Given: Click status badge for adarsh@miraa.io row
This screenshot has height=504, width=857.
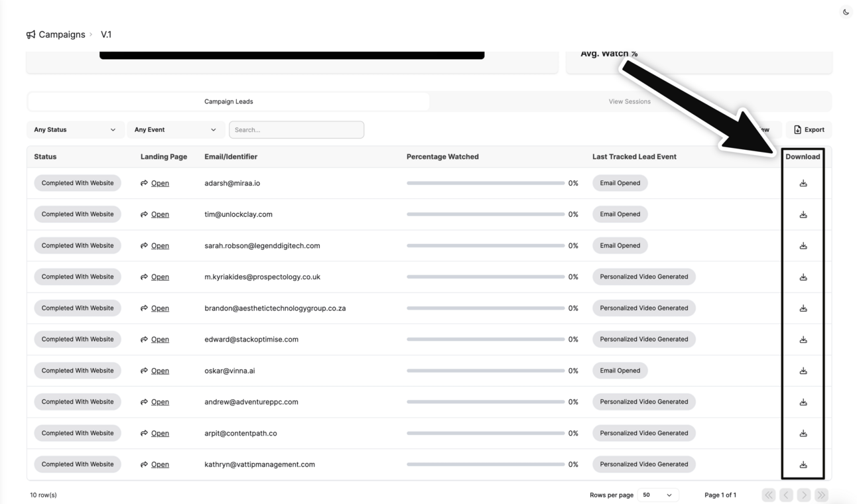Looking at the screenshot, I should coord(78,183).
